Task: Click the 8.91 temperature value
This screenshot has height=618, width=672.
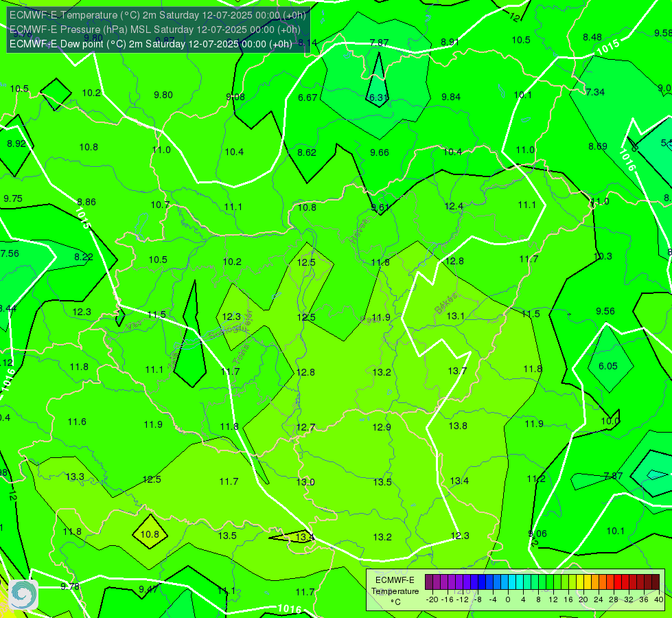Action: (x=450, y=42)
